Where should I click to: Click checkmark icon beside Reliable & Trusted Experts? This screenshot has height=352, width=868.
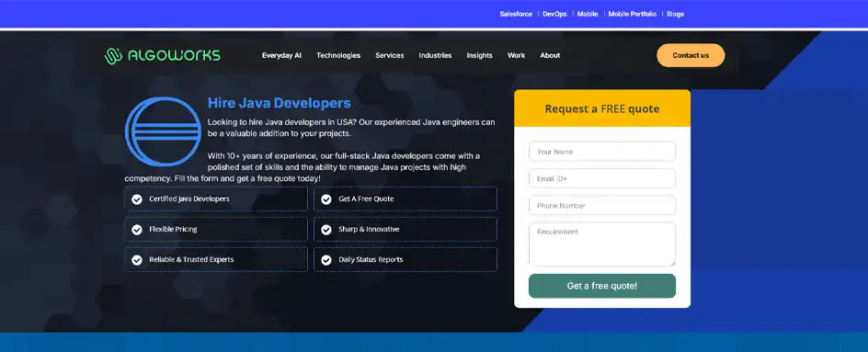coord(137,259)
